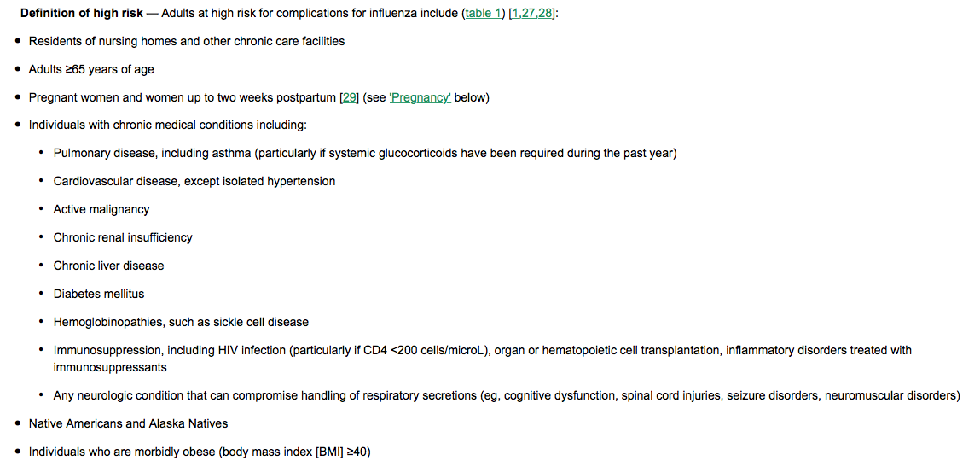Click the 'Definition of high risk' heading
Viewport: 980px width, 461px height.
click(82, 13)
